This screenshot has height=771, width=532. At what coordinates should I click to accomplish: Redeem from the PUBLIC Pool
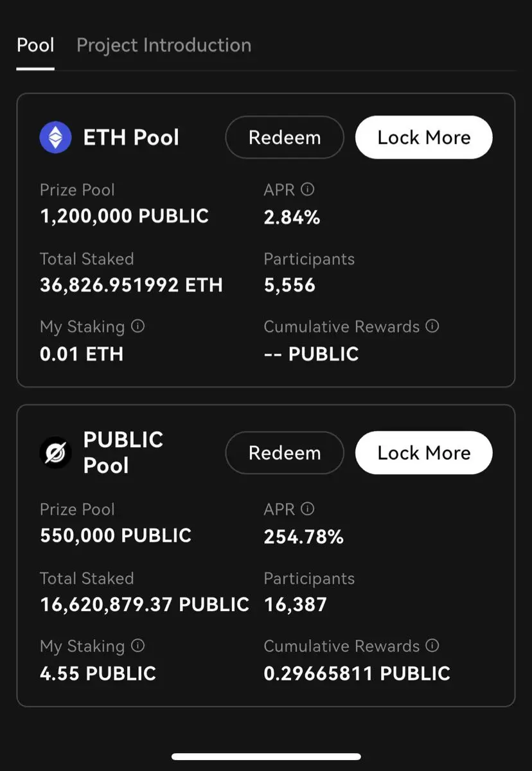point(285,453)
